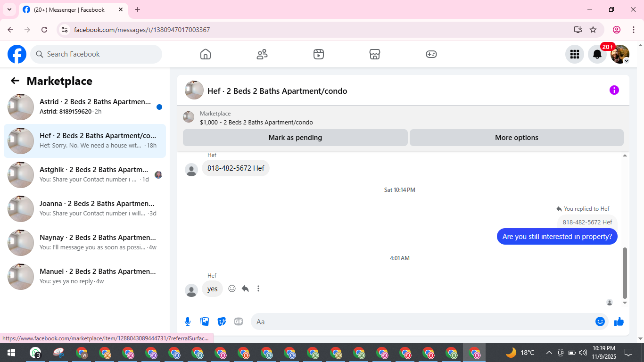This screenshot has width=644, height=362.
Task: Open the account menu from profile avatar
Action: pyautogui.click(x=620, y=54)
